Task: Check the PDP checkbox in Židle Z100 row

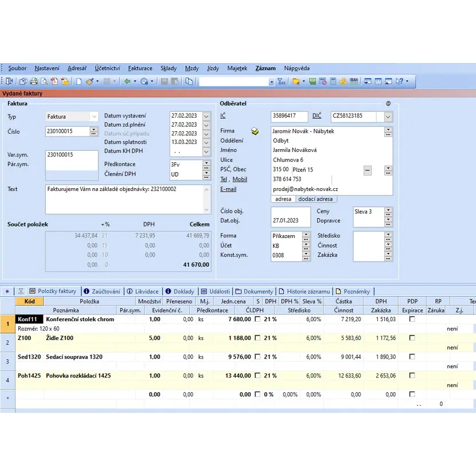Action: coord(412,338)
